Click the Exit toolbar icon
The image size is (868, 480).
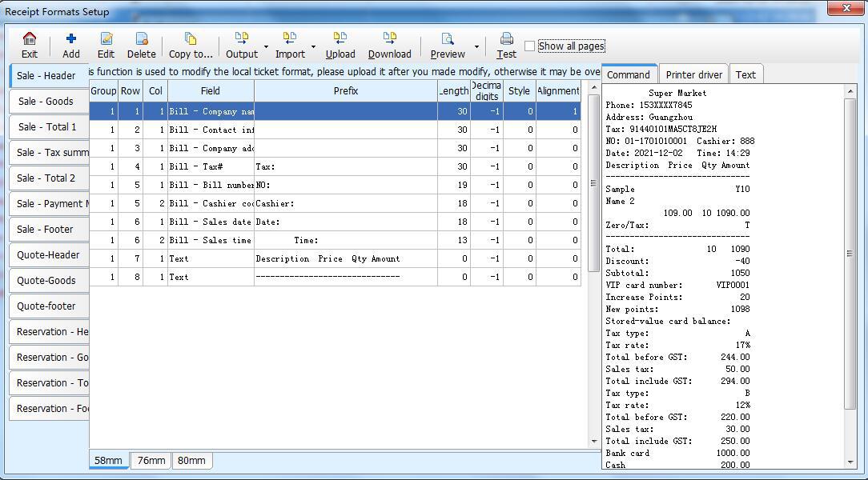(x=30, y=46)
